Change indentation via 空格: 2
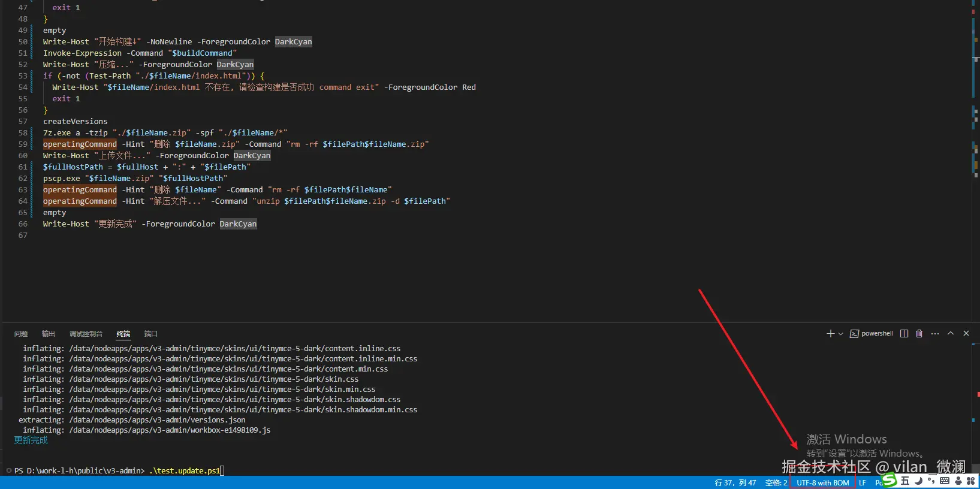980x489 pixels. (x=776, y=483)
